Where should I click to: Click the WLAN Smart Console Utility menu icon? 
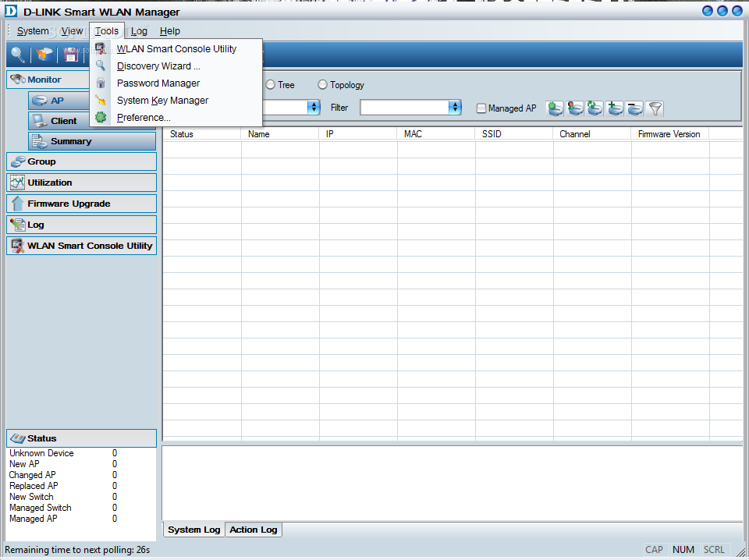pyautogui.click(x=101, y=48)
